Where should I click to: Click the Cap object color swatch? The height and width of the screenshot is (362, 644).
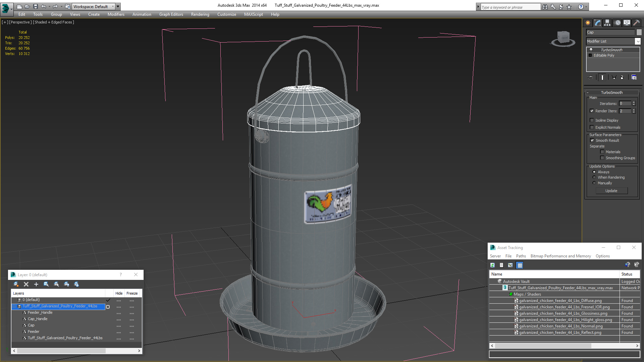click(639, 32)
